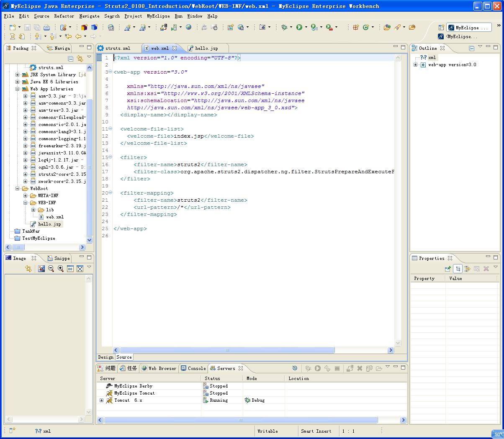
Task: Collapse the WebRoot folder in tree
Action: (18, 189)
